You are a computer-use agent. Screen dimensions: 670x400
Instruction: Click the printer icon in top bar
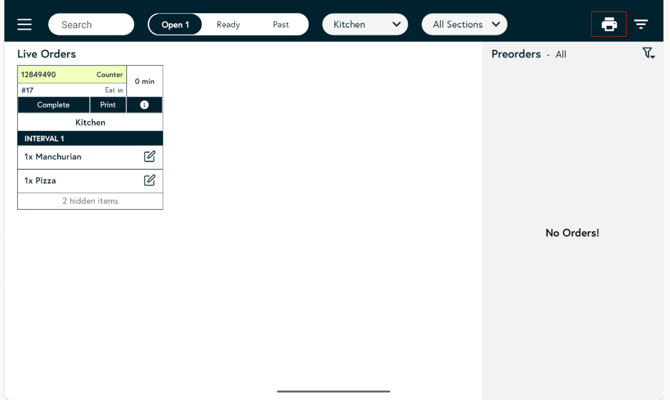[608, 25]
